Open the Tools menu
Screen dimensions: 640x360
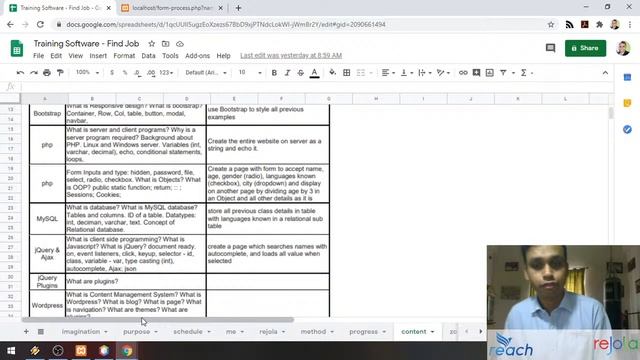coord(170,56)
